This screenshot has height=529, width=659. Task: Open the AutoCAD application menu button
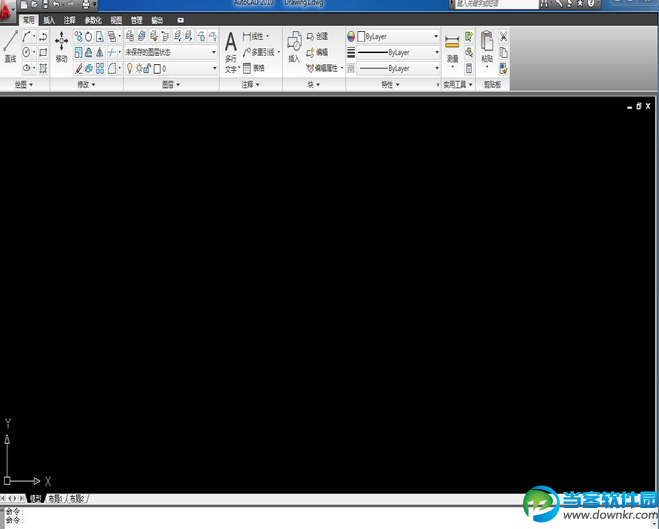tap(6, 13)
